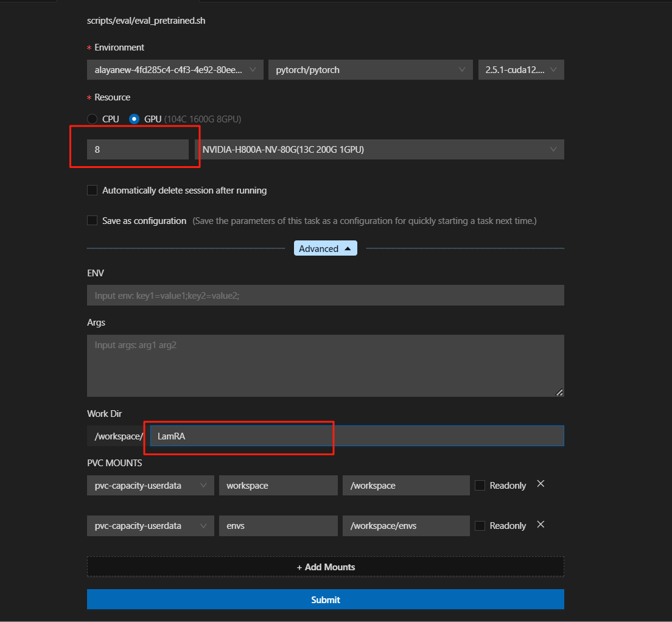The height and width of the screenshot is (622, 672).
Task: Click the Add Mounts button
Action: point(325,567)
